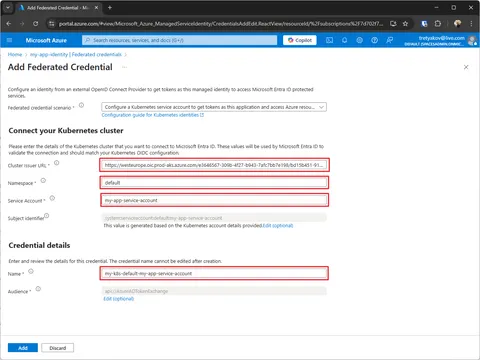Click the Credential details heading
This screenshot has height=360, width=480.
(x=39, y=245)
